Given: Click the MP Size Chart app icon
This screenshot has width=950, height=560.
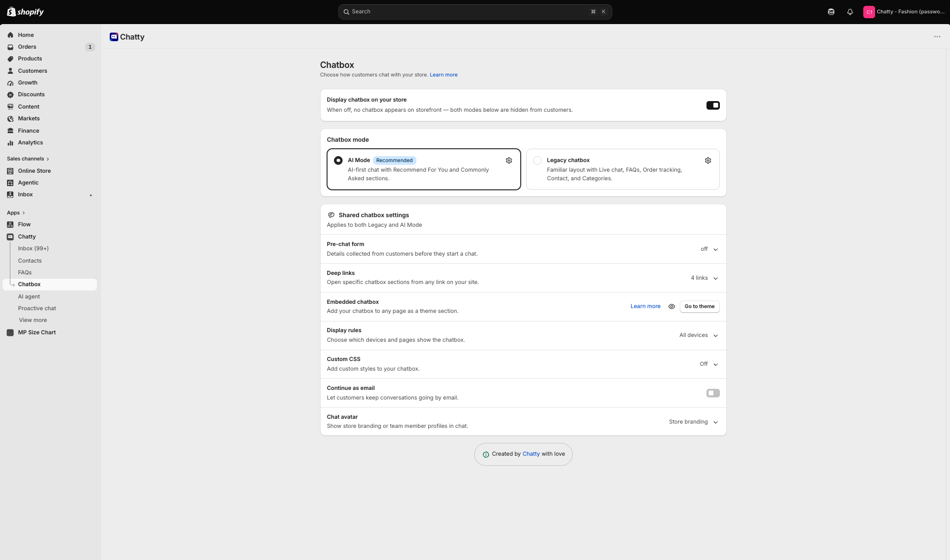Looking at the screenshot, I should [10, 333].
